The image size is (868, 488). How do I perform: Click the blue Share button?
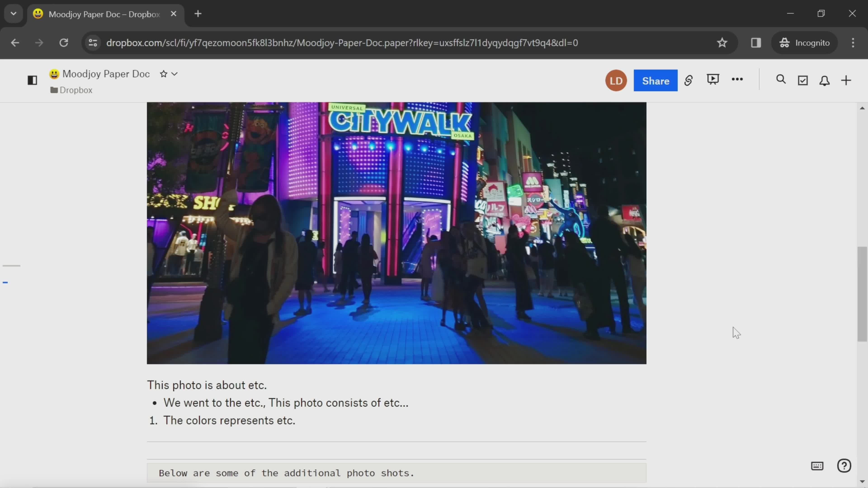tap(655, 80)
